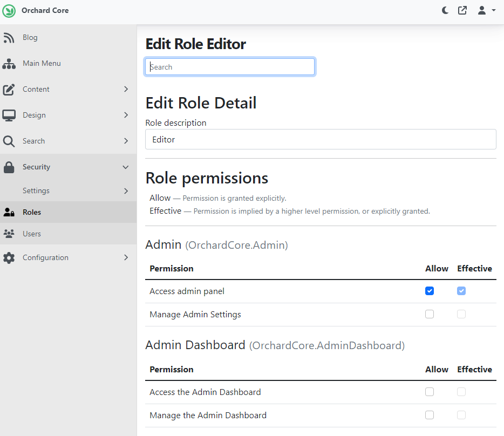
Task: Open the Design menu label
Action: pyautogui.click(x=34, y=115)
